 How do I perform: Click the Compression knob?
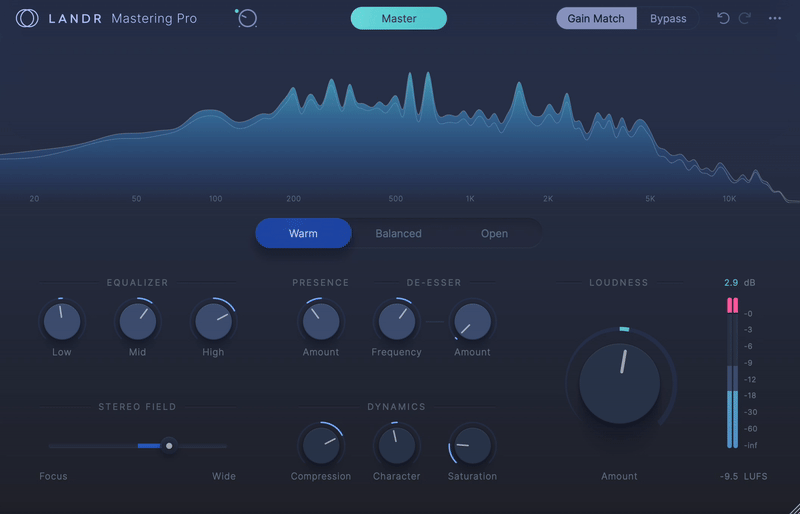pyautogui.click(x=321, y=446)
